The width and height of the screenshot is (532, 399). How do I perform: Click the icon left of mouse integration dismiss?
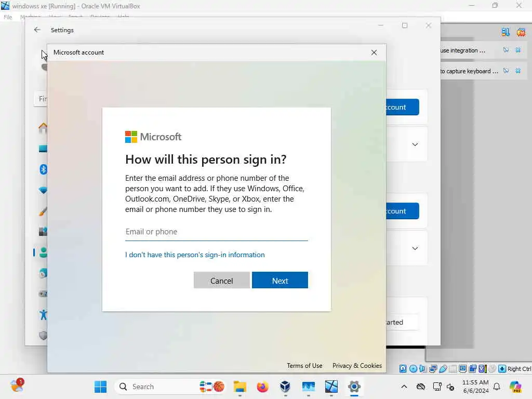[x=506, y=50]
